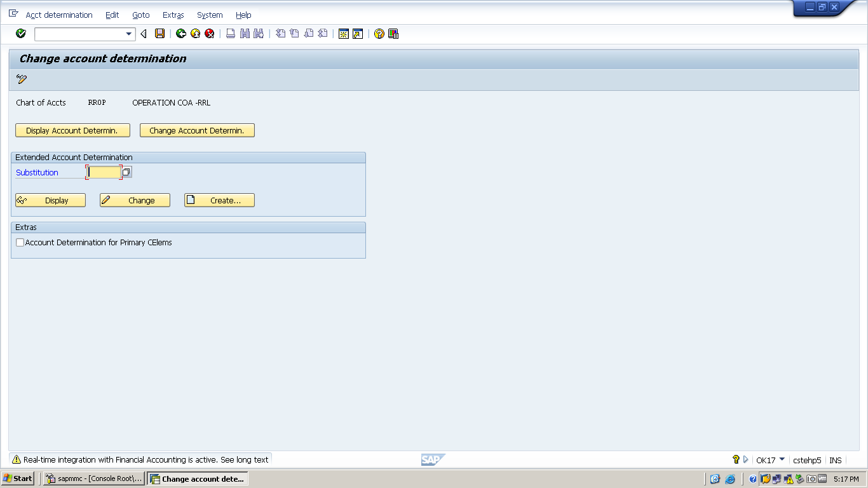Click the Substitution label link

pyautogui.click(x=37, y=172)
